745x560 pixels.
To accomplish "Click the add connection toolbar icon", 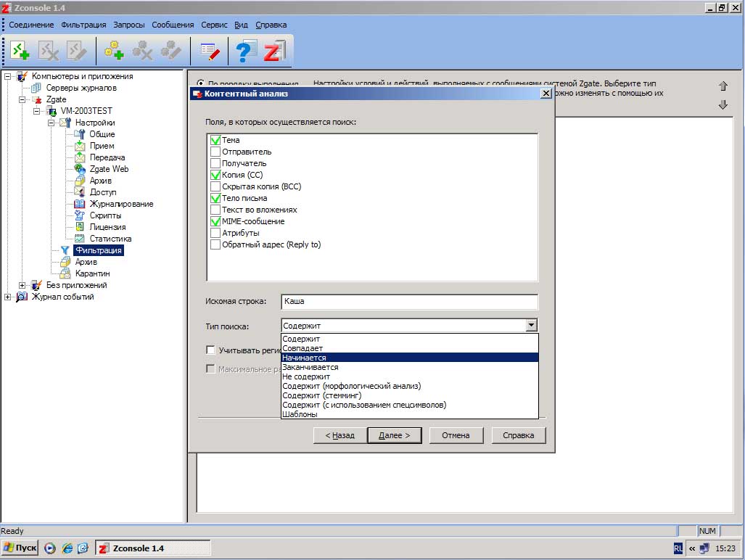I will (x=20, y=50).
